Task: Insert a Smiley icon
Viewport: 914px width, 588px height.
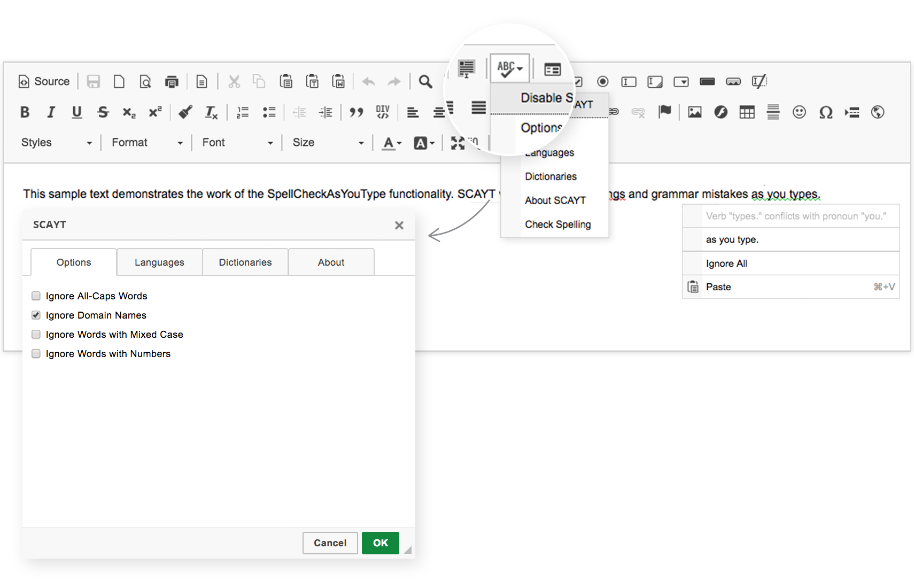Action: (x=799, y=112)
